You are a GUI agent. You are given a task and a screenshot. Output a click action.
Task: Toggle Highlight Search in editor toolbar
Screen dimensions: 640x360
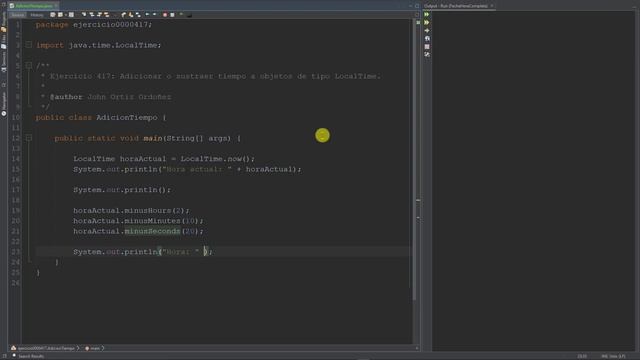[107, 15]
